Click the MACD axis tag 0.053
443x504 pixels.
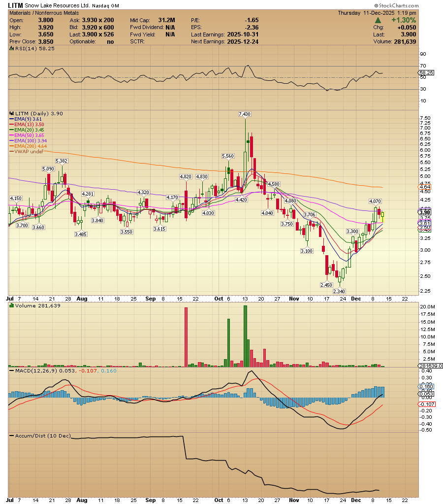(426, 394)
